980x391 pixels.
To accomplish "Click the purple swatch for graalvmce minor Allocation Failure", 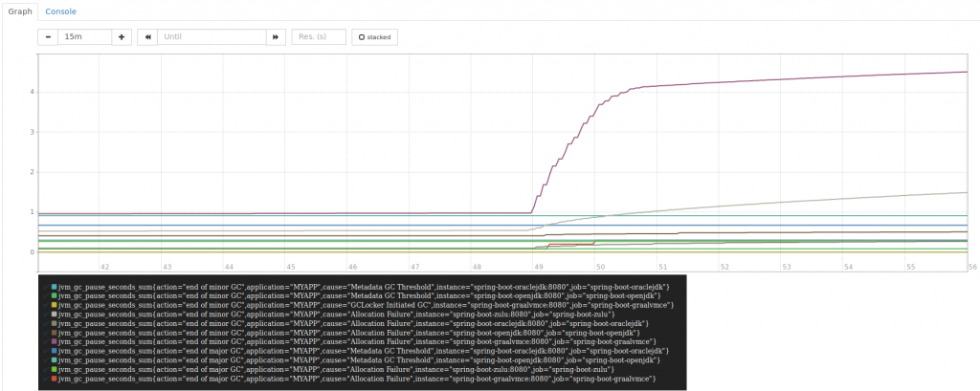I will coord(55,341).
